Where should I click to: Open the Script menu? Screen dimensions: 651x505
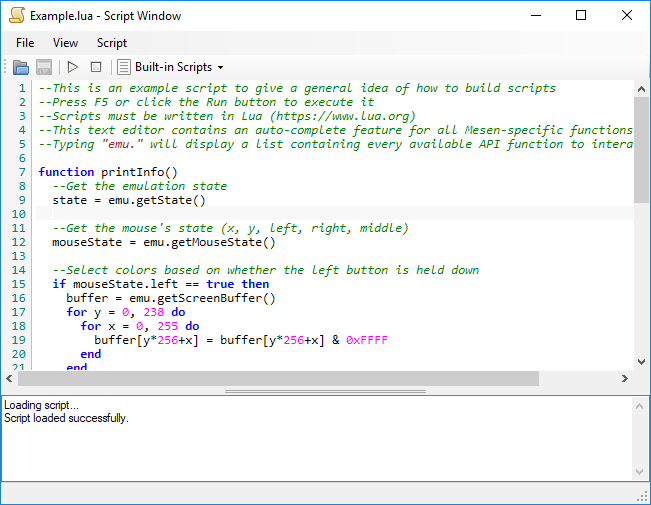pyautogui.click(x=112, y=43)
